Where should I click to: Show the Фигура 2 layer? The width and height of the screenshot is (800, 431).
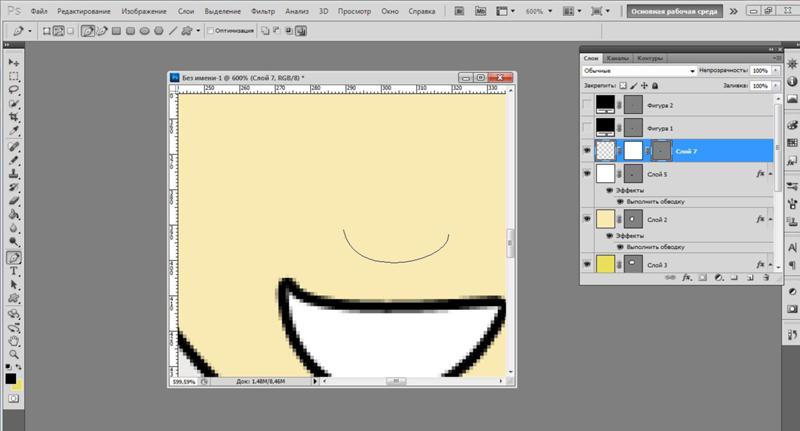[x=587, y=105]
